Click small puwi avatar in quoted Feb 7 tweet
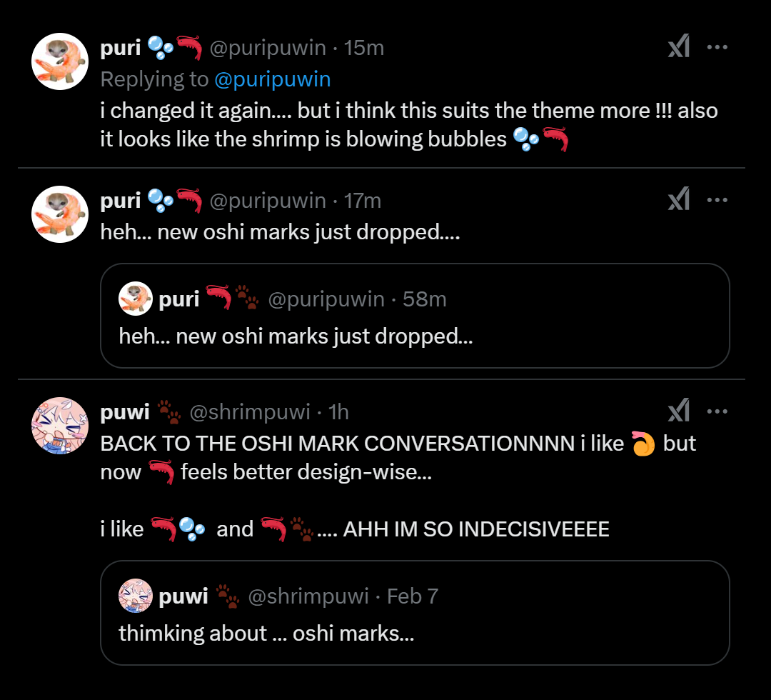Image resolution: width=771 pixels, height=700 pixels. point(136,596)
